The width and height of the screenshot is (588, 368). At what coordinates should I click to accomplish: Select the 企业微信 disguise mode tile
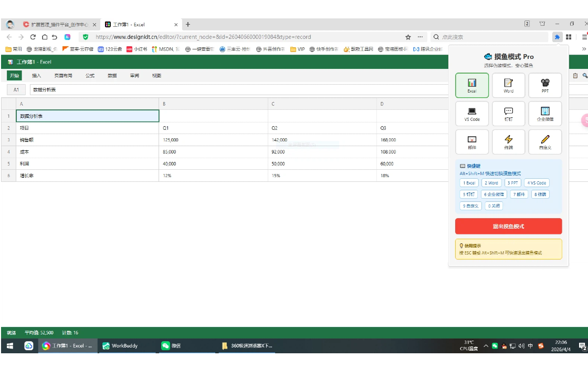tap(545, 114)
